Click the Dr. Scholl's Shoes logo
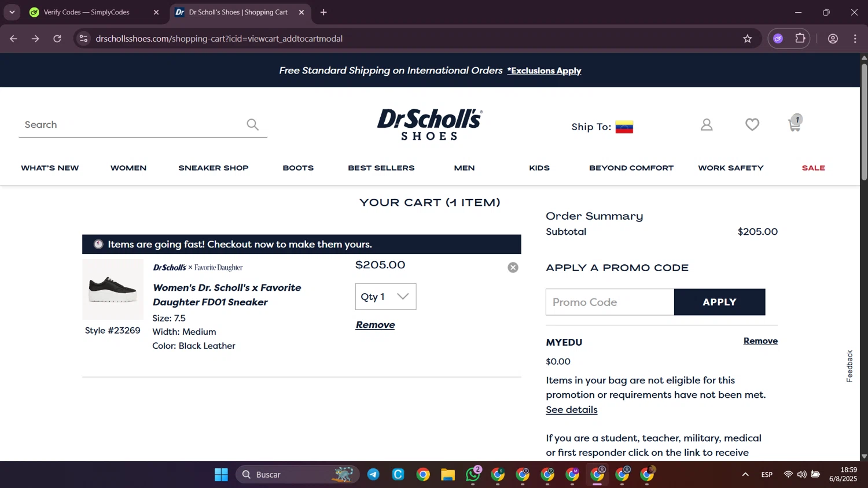 click(x=429, y=124)
